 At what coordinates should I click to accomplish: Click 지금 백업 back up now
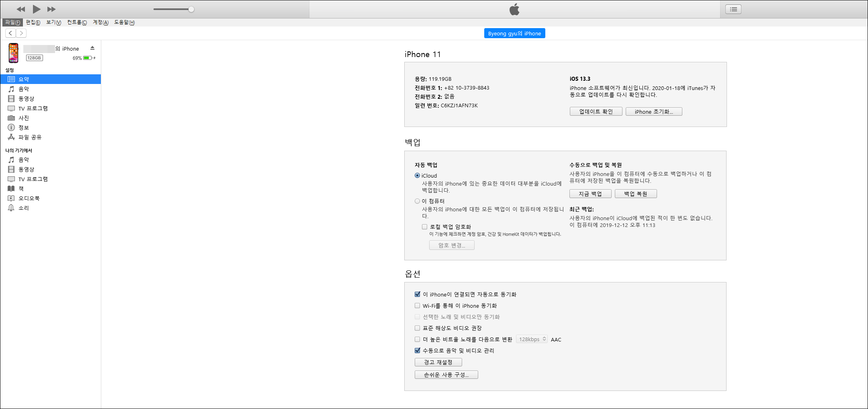point(590,194)
